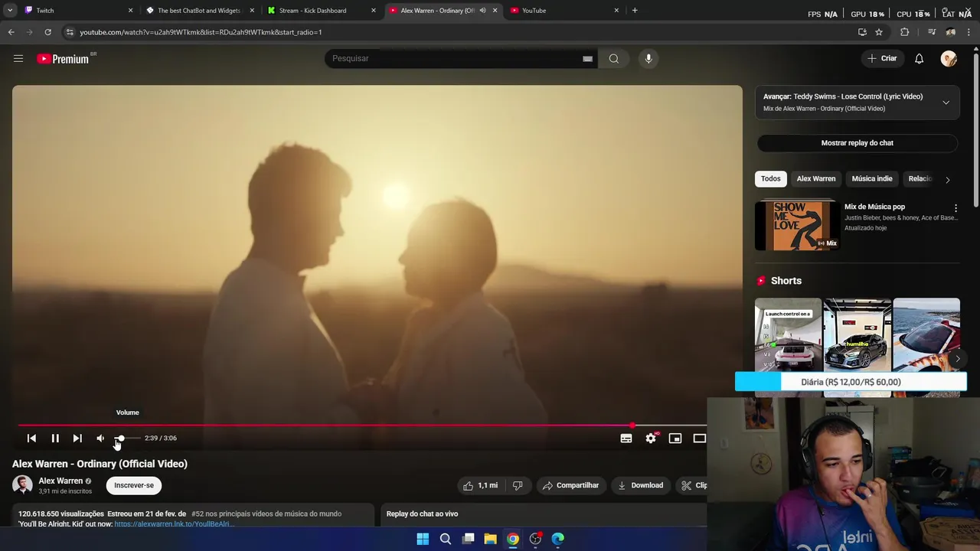Select the Alex Warren filter chip
980x551 pixels.
[816, 178]
